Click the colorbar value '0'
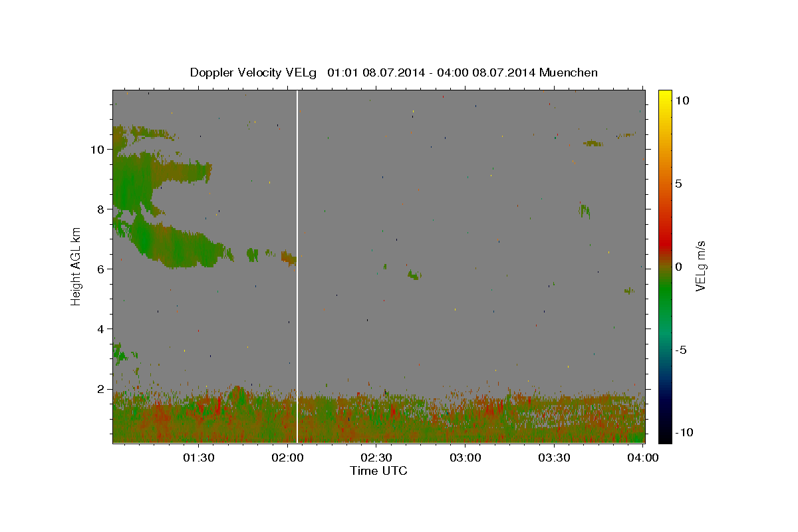798x532 pixels. pyautogui.click(x=678, y=267)
